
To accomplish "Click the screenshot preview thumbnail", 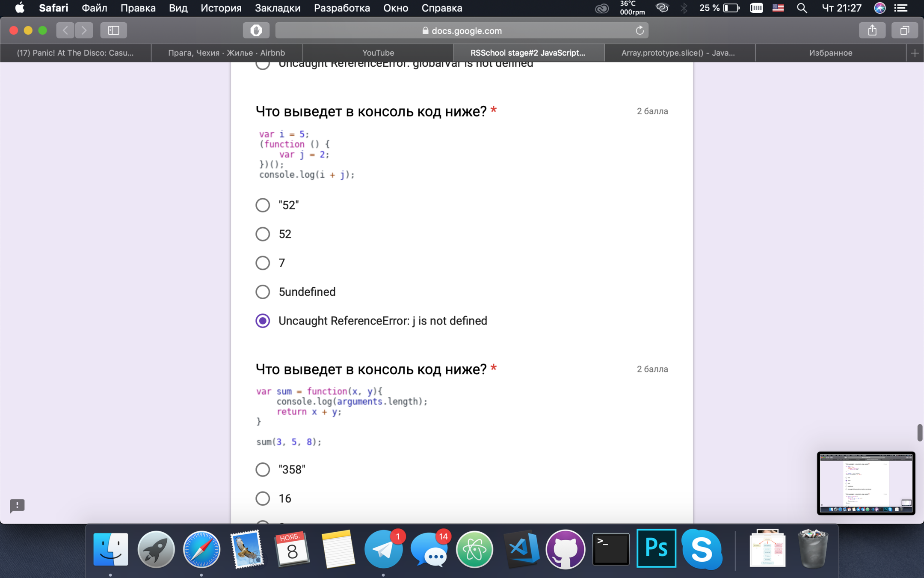I will (x=866, y=483).
